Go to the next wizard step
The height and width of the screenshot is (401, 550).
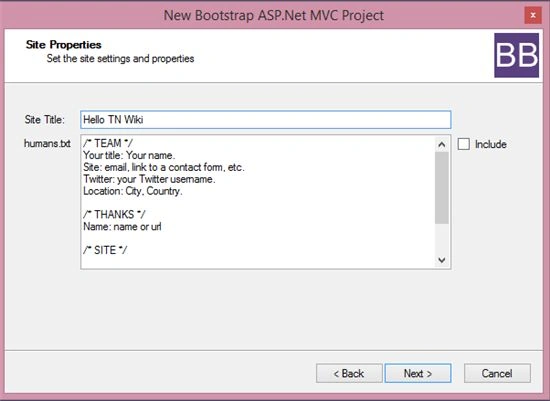(418, 373)
